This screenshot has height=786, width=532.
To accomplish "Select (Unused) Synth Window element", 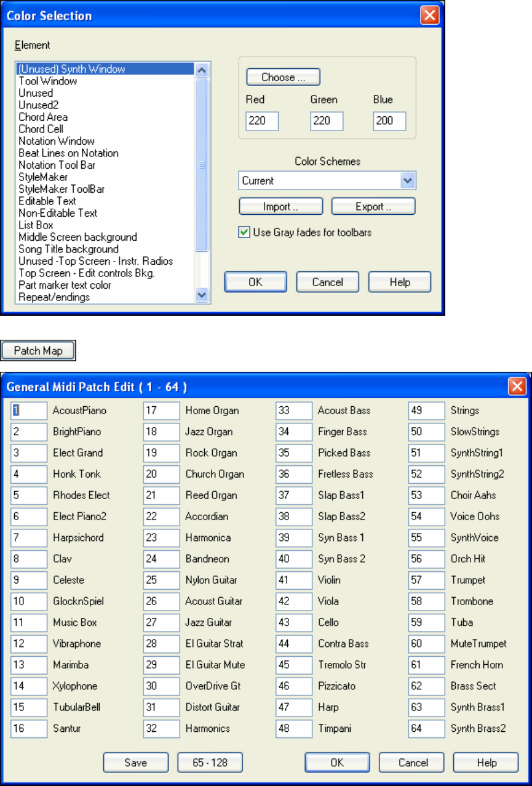I will tap(105, 69).
